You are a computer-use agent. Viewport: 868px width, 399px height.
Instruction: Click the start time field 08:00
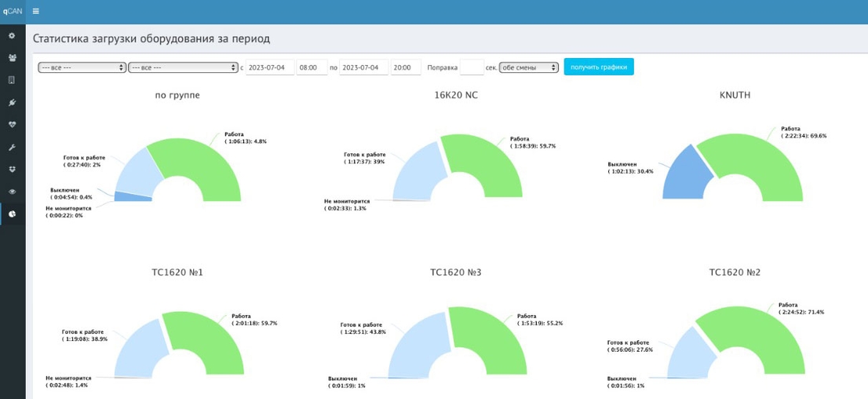[x=312, y=67]
